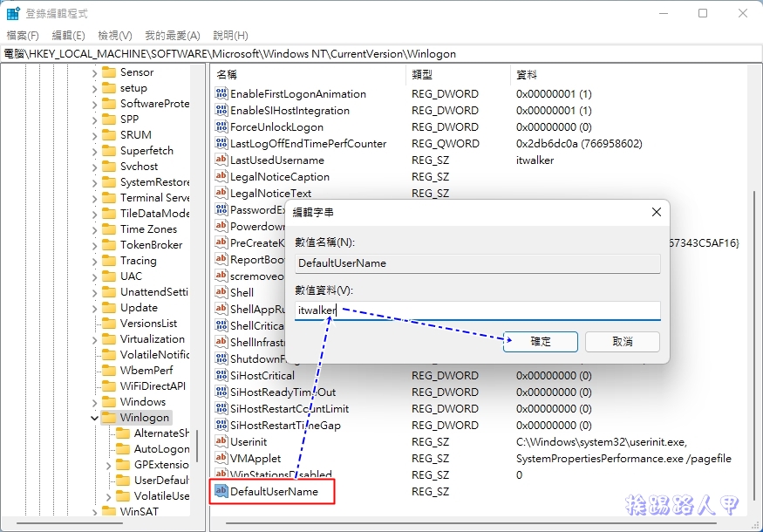Click the Shell string value icon
Viewport: 763px width, 532px height.
[221, 292]
